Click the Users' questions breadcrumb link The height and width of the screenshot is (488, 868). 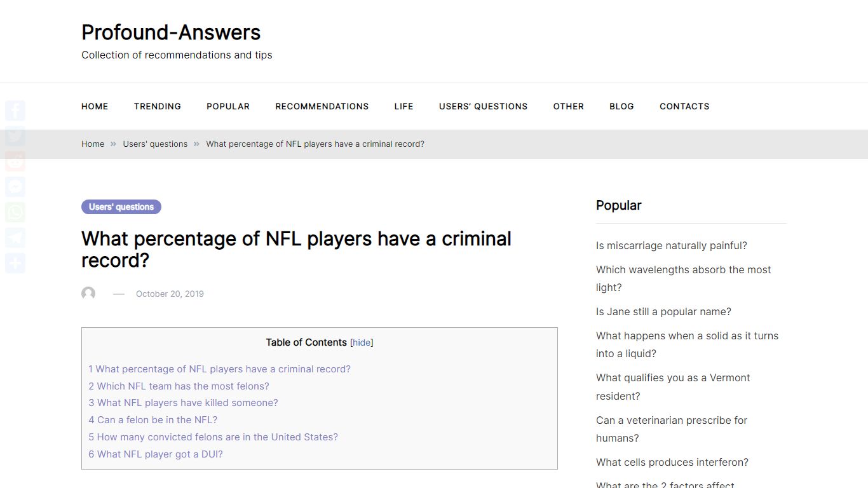point(155,144)
